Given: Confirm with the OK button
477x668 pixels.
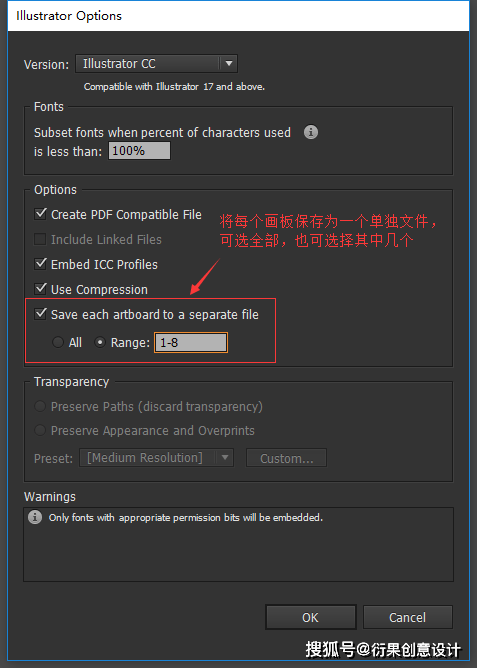Looking at the screenshot, I should point(310,617).
